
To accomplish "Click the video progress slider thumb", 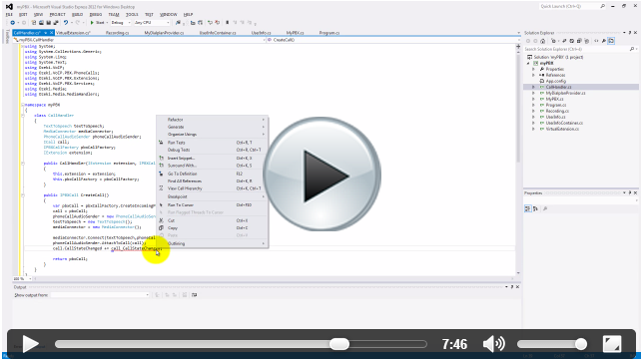I will point(339,344).
